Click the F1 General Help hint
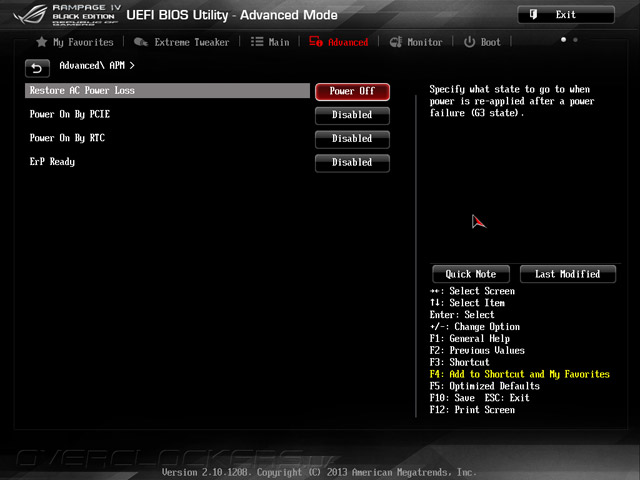640x480 pixels. point(469,339)
